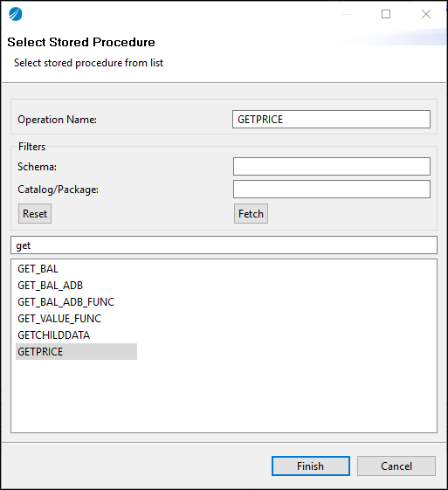Close the Select Stored Procedure dialog
Viewport: 448px width, 490px height.
pyautogui.click(x=426, y=14)
